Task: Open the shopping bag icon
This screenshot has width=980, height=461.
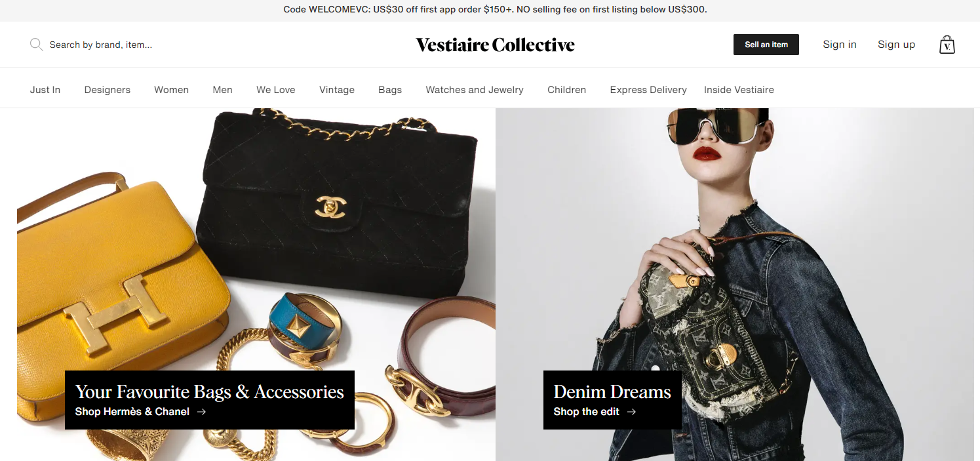Action: [947, 45]
